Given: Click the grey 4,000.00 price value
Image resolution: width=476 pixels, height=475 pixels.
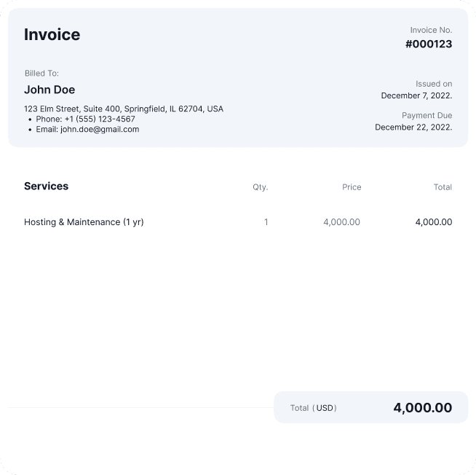Looking at the screenshot, I should click(x=341, y=222).
